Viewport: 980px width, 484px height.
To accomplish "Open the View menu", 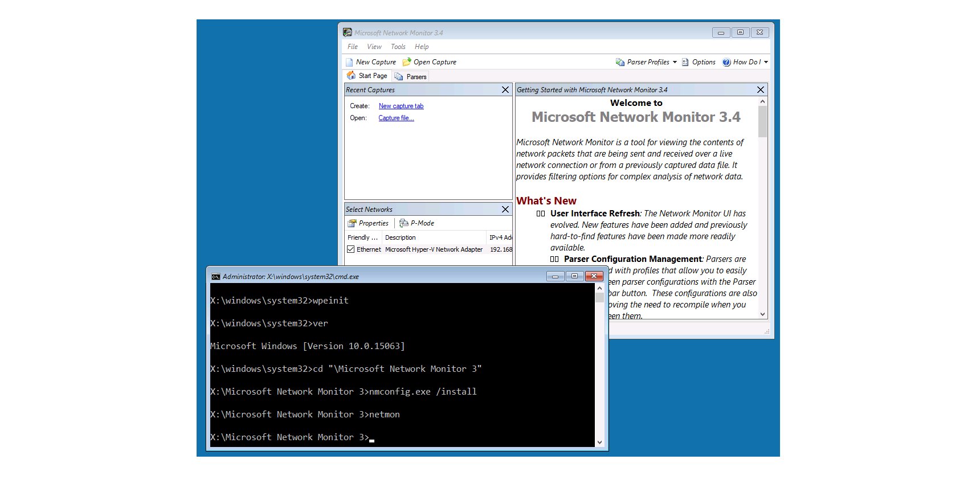I will (374, 47).
